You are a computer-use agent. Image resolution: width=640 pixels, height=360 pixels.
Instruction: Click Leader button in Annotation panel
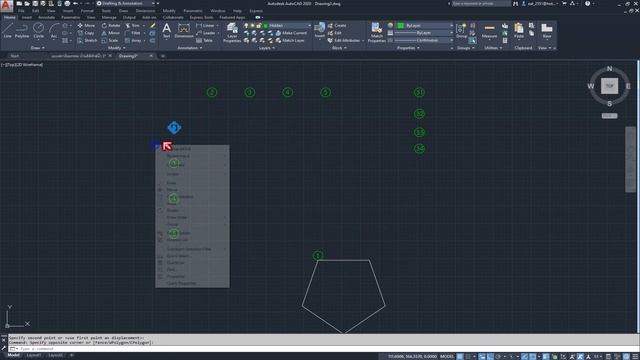tap(206, 33)
